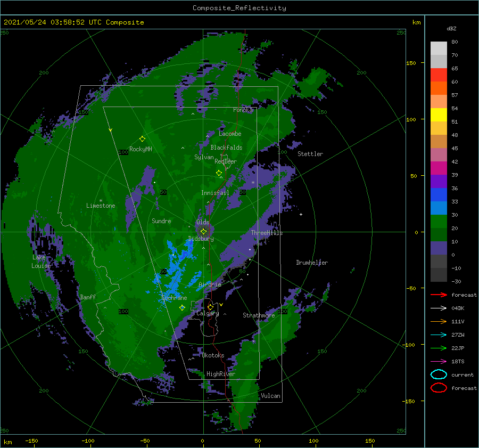Click the yellow diamond marker below RedDeer

(x=219, y=173)
